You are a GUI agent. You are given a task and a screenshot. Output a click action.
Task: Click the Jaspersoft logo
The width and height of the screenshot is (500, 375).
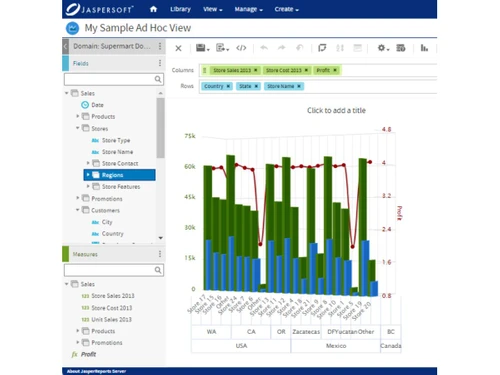100,9
